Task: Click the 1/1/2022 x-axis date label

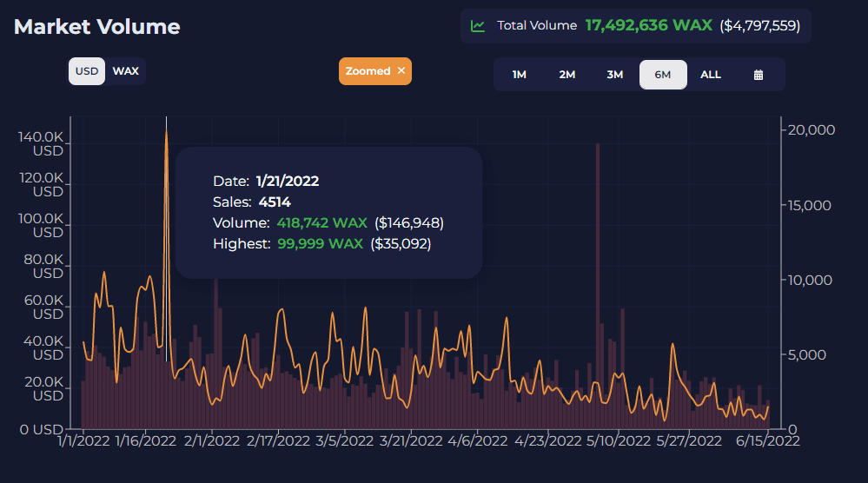Action: 83,440
